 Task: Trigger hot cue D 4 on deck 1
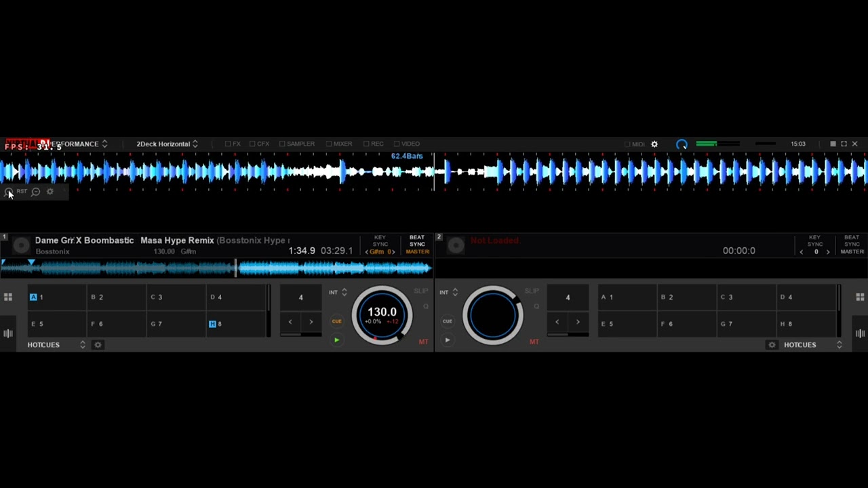click(x=236, y=297)
